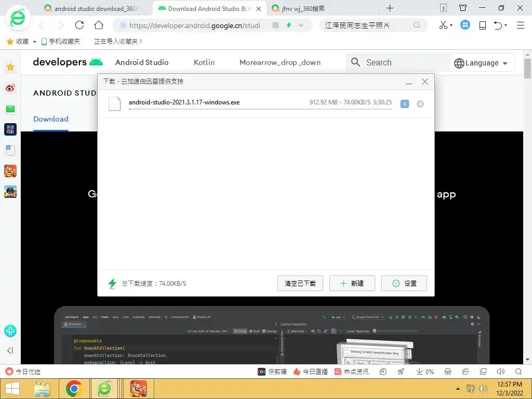
Task: Expand the address bar dropdown chevron
Action: tap(301, 25)
